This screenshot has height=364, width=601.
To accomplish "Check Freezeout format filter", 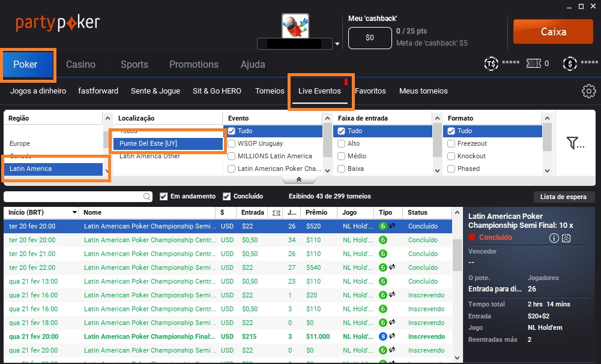I will click(451, 143).
